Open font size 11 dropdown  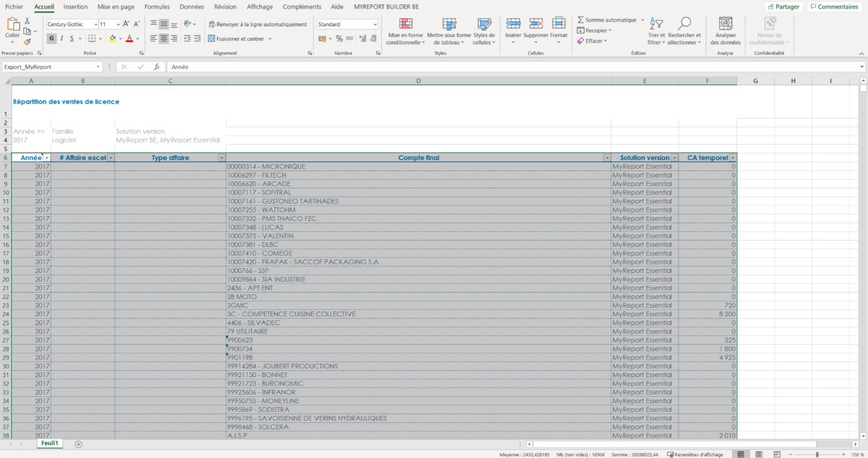click(118, 24)
